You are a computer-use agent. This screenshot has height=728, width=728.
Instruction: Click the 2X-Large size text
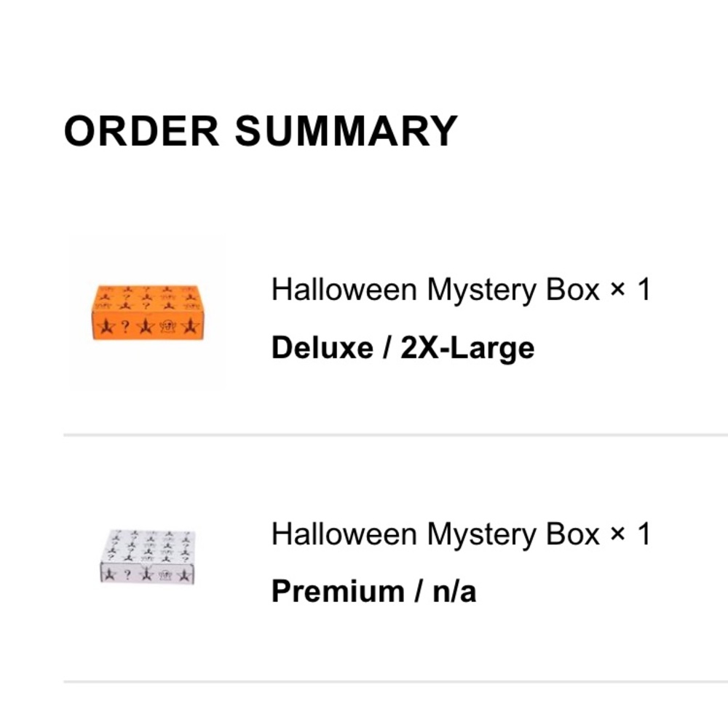click(467, 348)
